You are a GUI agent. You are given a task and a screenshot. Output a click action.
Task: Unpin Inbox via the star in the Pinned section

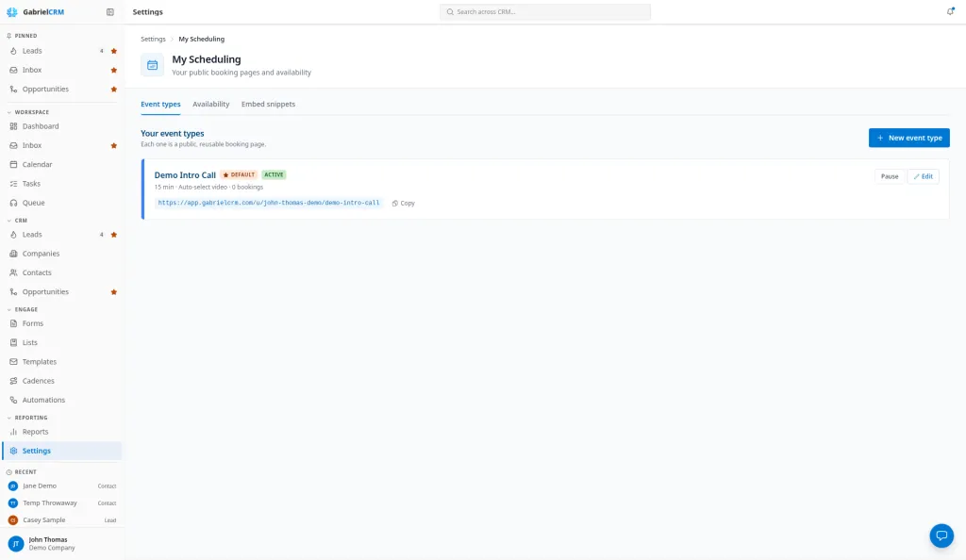click(114, 70)
